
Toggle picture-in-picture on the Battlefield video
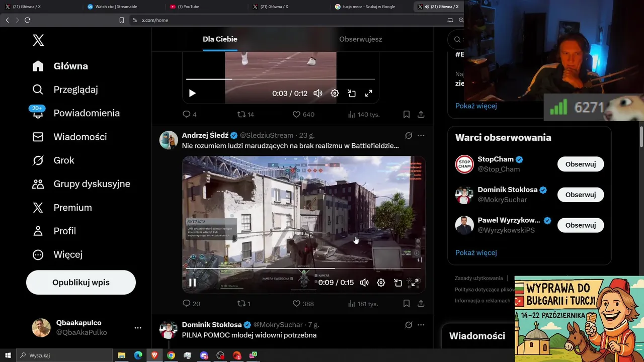click(398, 283)
